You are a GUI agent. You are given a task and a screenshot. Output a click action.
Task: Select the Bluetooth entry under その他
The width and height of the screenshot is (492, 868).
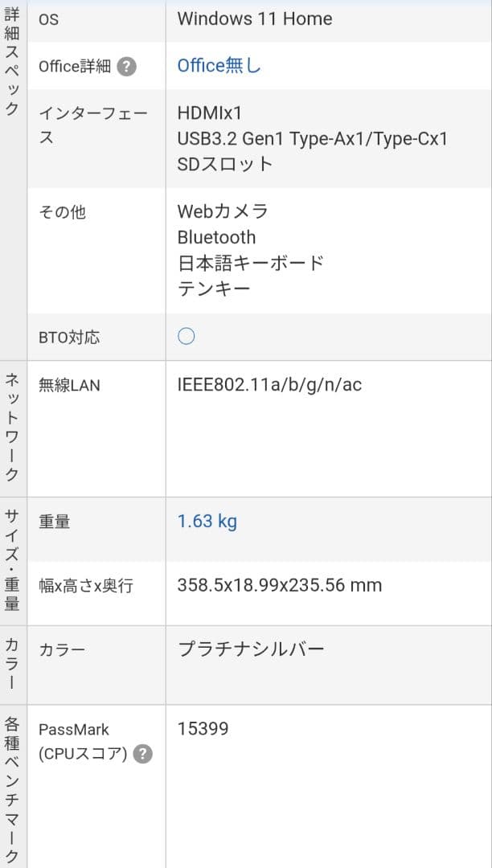point(215,237)
